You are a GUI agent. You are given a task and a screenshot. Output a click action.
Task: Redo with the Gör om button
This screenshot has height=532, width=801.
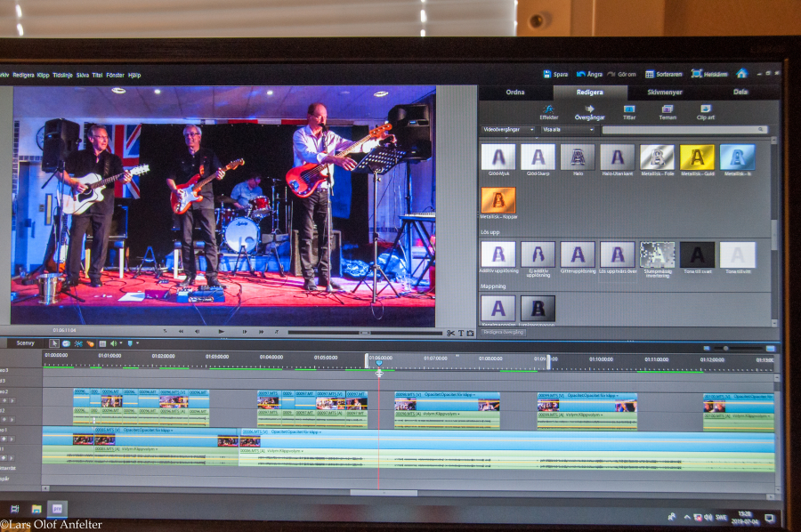(622, 74)
